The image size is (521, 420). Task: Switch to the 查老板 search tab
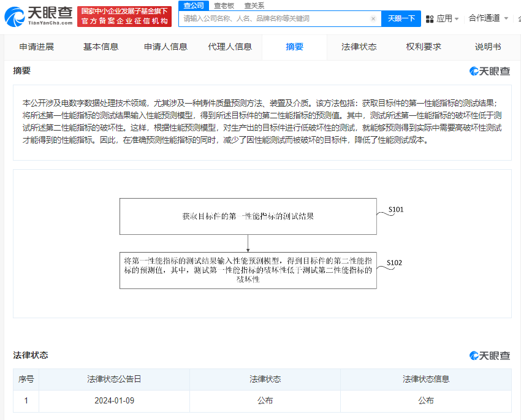224,6
